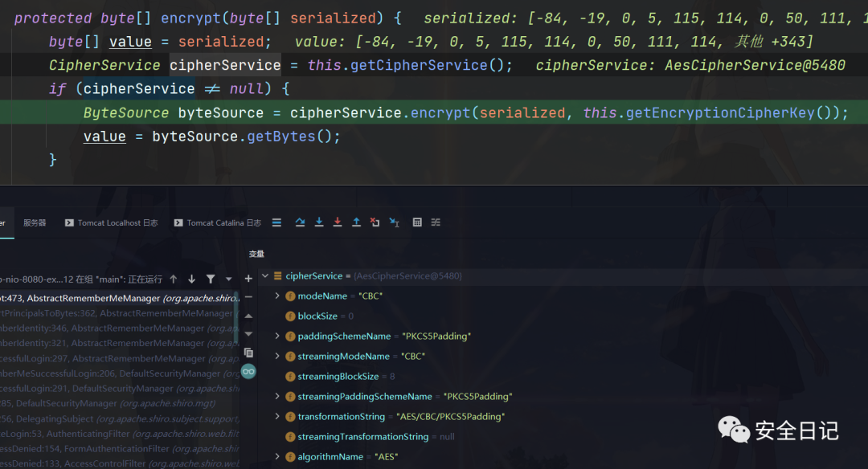868x469 pixels.
Task: Select the rememberIdentity:346 stack frame
Action: pos(119,328)
